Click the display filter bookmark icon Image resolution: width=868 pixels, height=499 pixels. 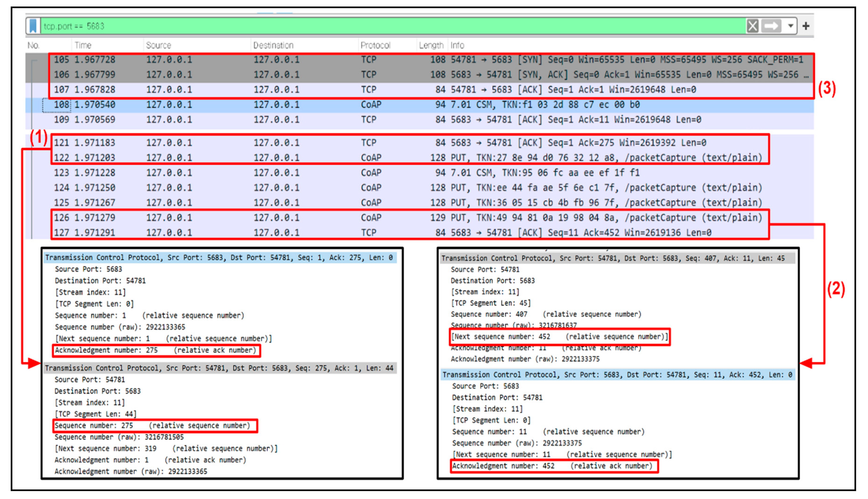click(33, 26)
